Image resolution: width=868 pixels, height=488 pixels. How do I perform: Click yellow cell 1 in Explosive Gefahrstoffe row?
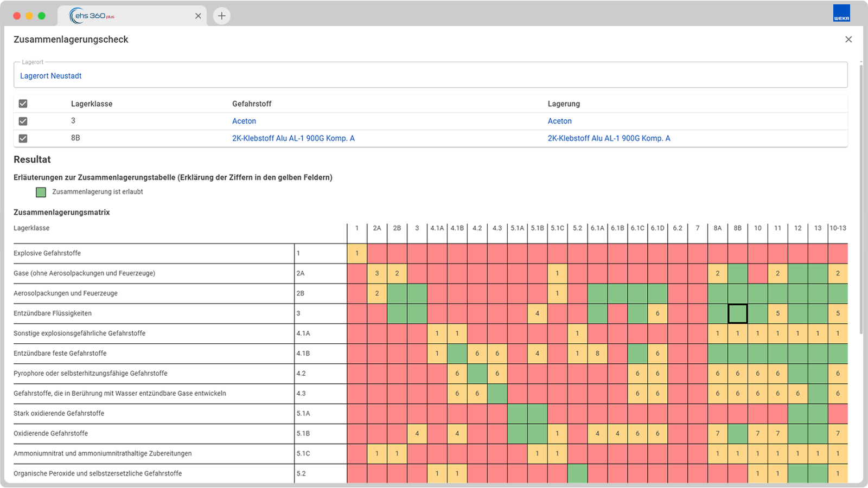(357, 253)
